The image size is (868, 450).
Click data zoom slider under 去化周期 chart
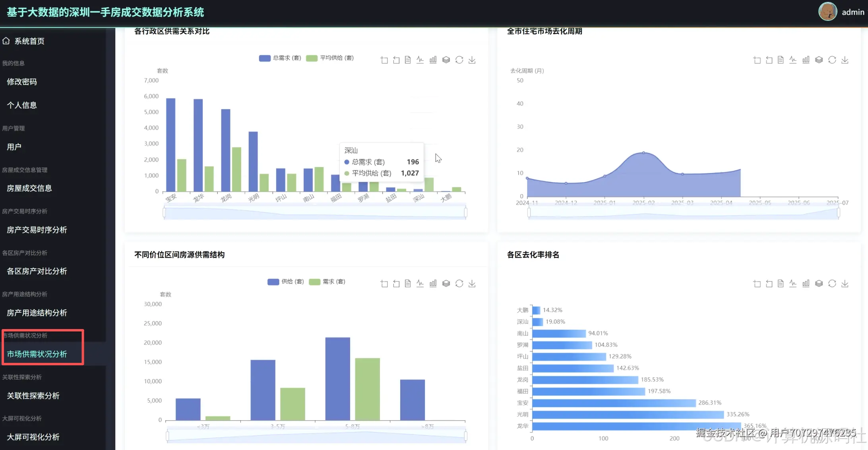click(683, 213)
